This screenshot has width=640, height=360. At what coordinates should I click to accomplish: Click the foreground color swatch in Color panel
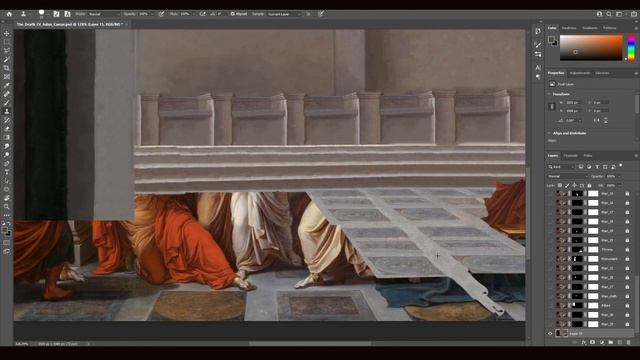click(551, 40)
